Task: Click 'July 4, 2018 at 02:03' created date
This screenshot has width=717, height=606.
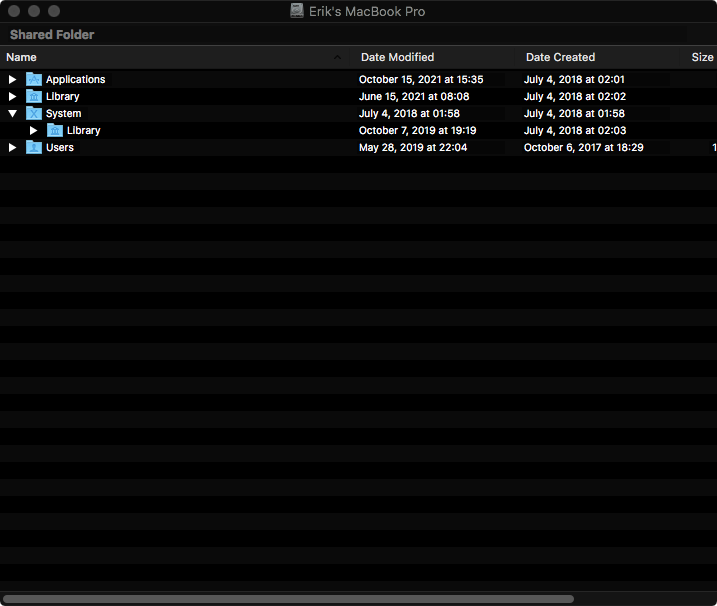Action: [x=575, y=130]
